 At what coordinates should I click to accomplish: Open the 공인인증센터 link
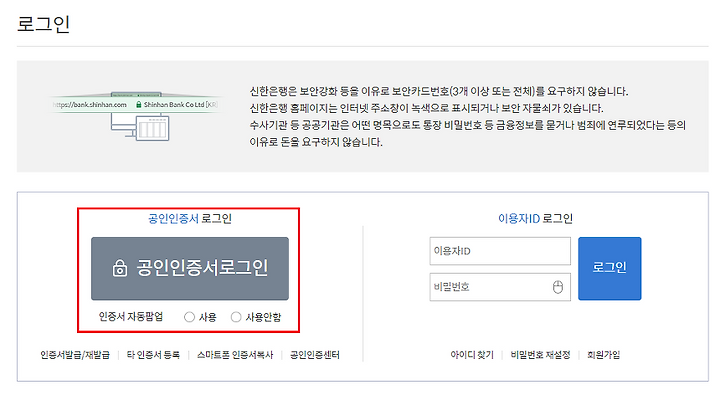coord(315,355)
